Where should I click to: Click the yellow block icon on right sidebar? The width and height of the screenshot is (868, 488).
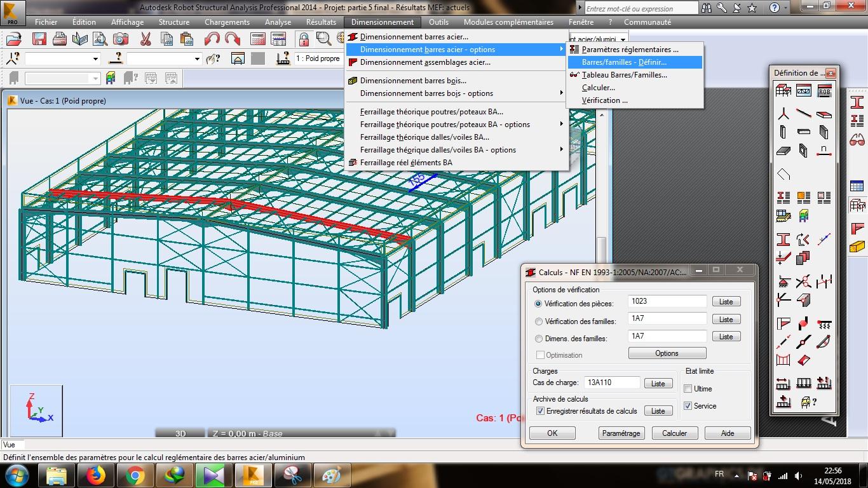(857, 247)
